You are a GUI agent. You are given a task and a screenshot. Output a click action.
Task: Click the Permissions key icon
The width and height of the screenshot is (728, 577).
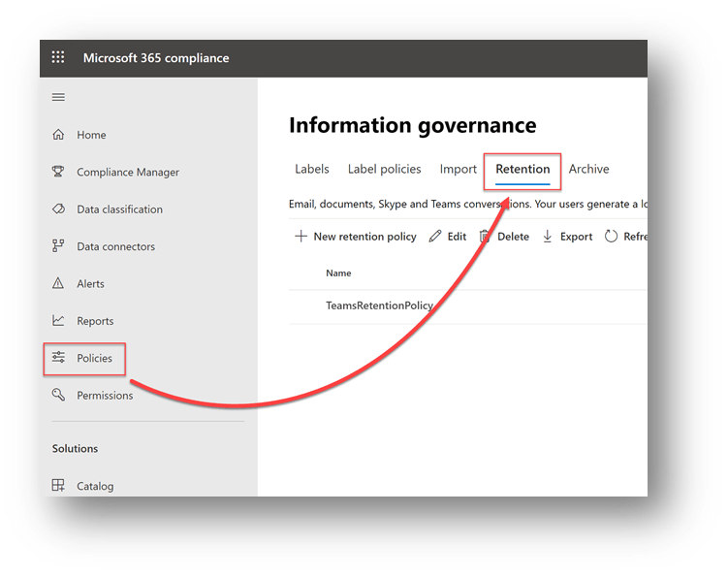[x=58, y=395]
